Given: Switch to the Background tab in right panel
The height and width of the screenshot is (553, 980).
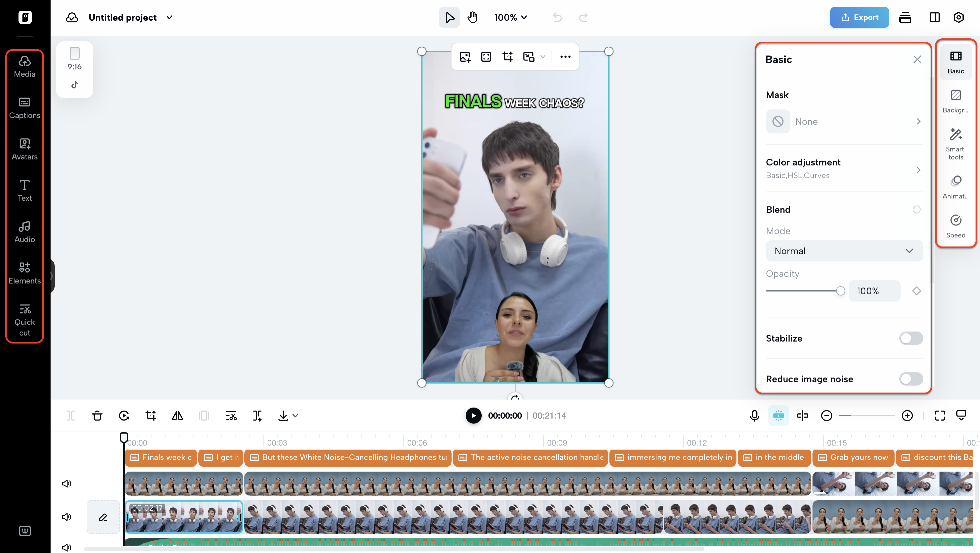Looking at the screenshot, I should [956, 100].
